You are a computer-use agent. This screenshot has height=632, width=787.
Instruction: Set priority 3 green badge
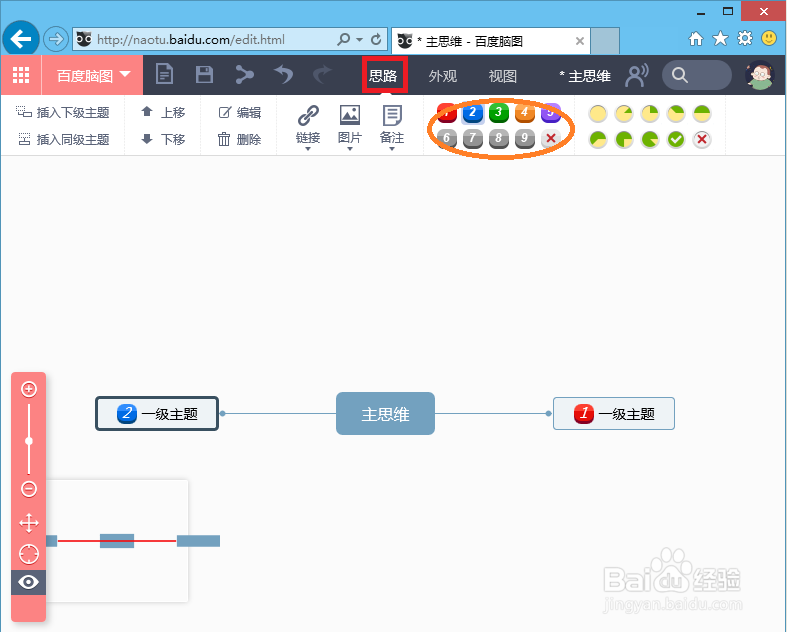(x=498, y=113)
